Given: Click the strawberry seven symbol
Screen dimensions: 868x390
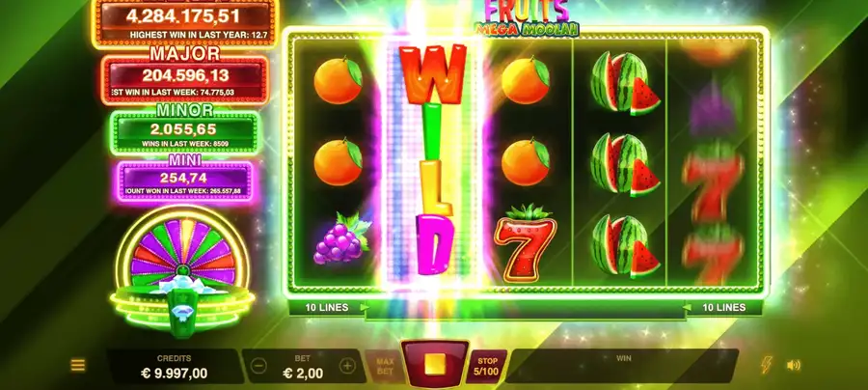Looking at the screenshot, I should pos(525,242).
